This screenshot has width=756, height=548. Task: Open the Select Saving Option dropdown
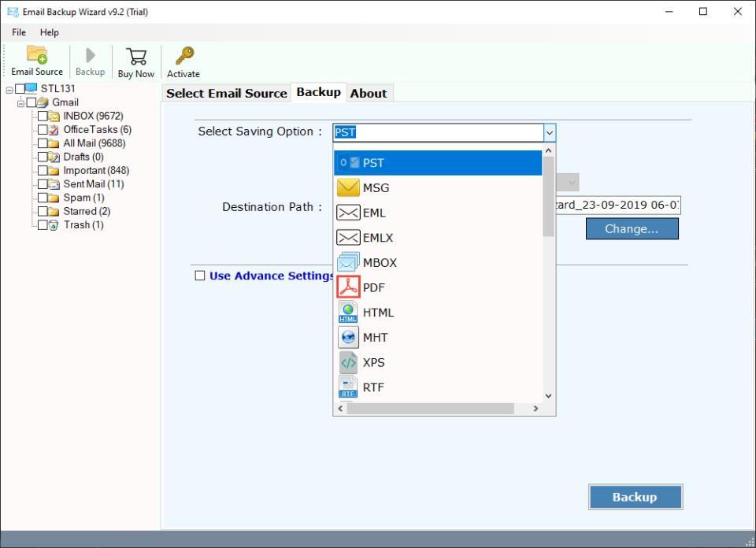(549, 131)
